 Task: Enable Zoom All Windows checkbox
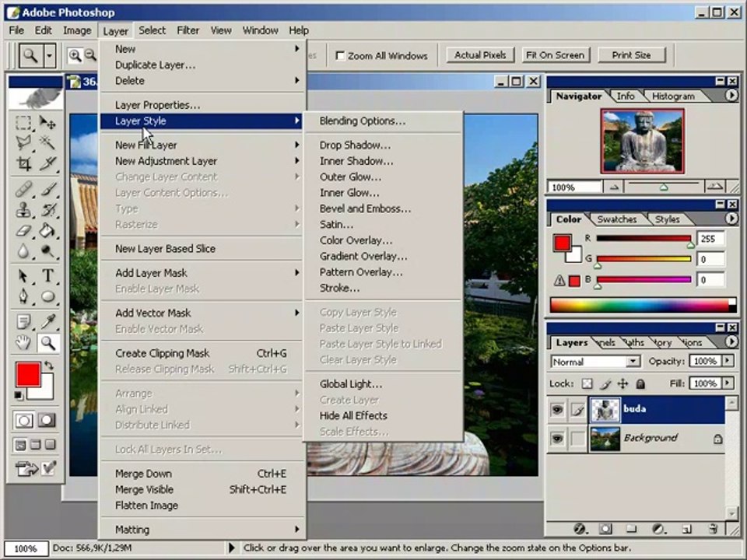(340, 56)
